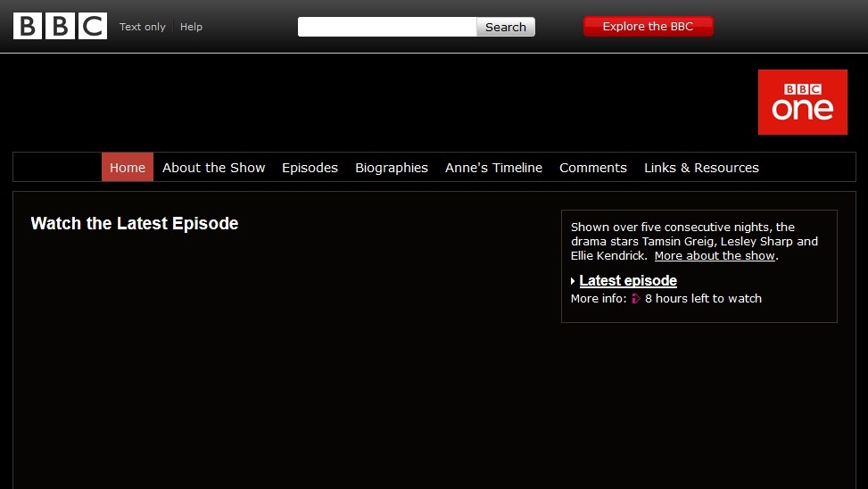Click the Explore the BBC button
The image size is (868, 489).
649,26
